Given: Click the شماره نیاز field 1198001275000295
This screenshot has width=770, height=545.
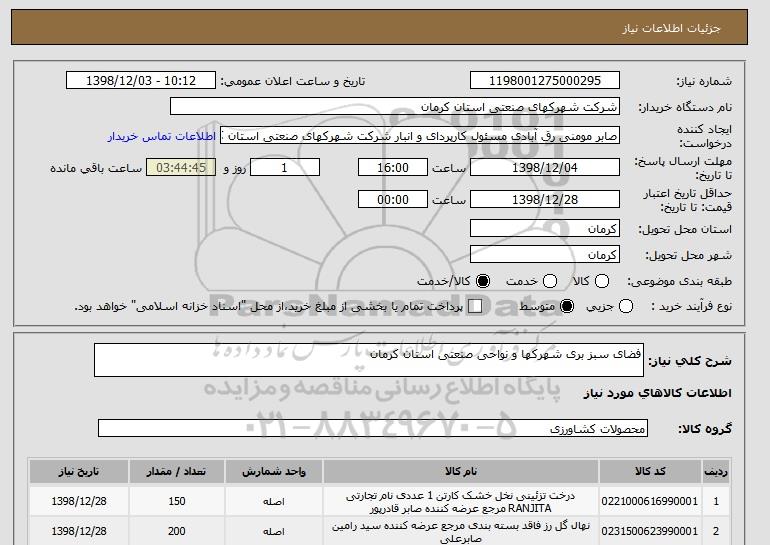Looking at the screenshot, I should click(545, 81).
